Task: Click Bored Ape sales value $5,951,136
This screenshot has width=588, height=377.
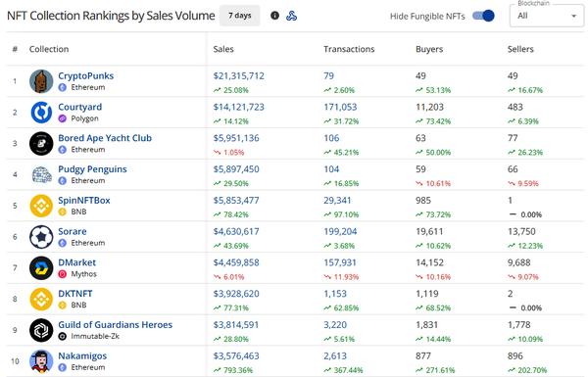Action: [x=236, y=138]
